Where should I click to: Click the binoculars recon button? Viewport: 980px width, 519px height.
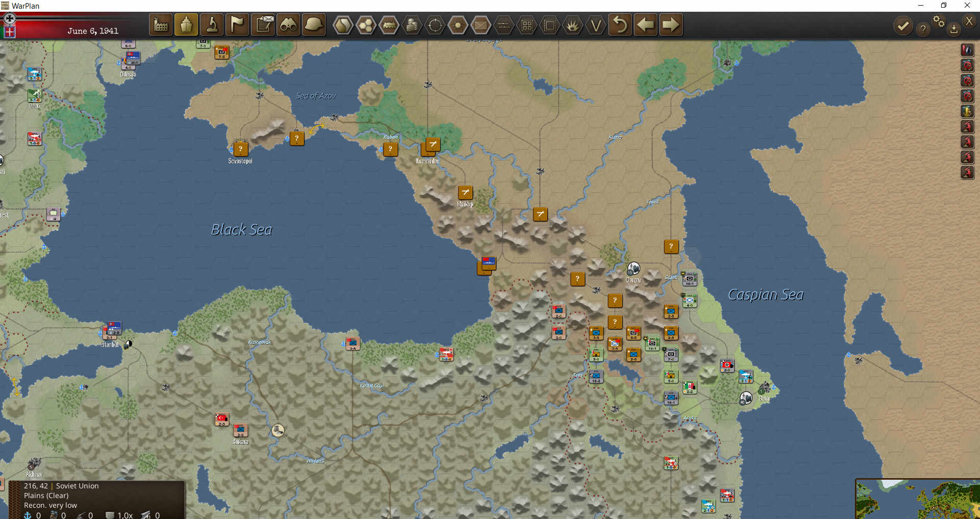point(289,24)
